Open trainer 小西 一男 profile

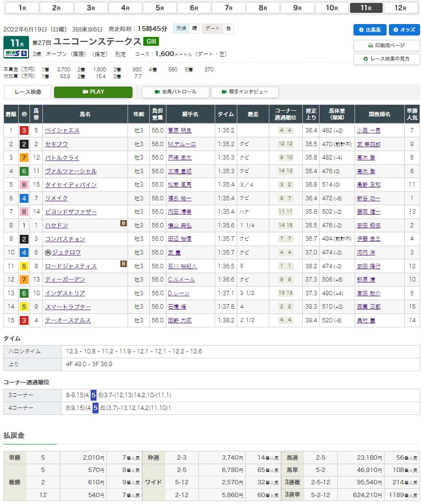pos(368,130)
